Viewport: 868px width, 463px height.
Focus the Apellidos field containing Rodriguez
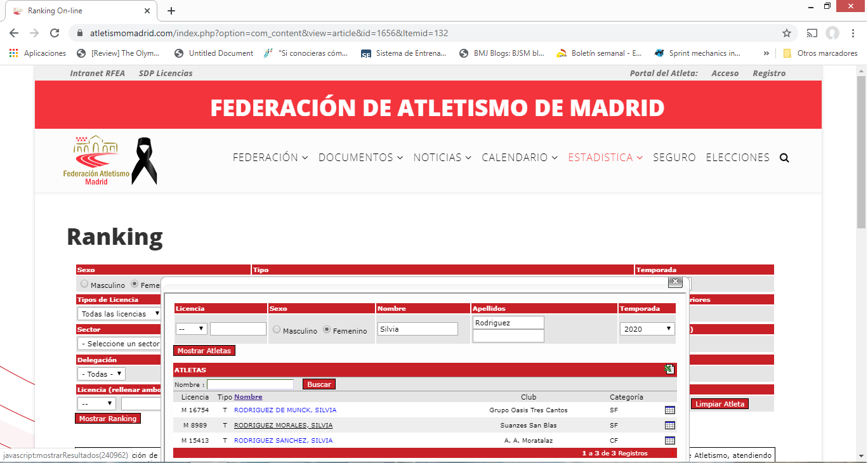point(508,323)
